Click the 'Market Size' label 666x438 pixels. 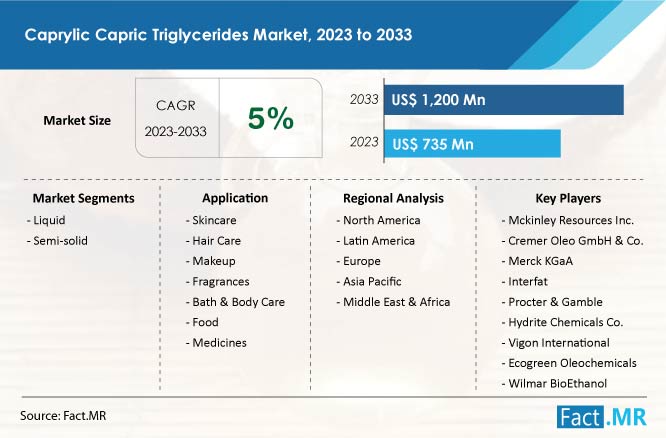(x=77, y=120)
